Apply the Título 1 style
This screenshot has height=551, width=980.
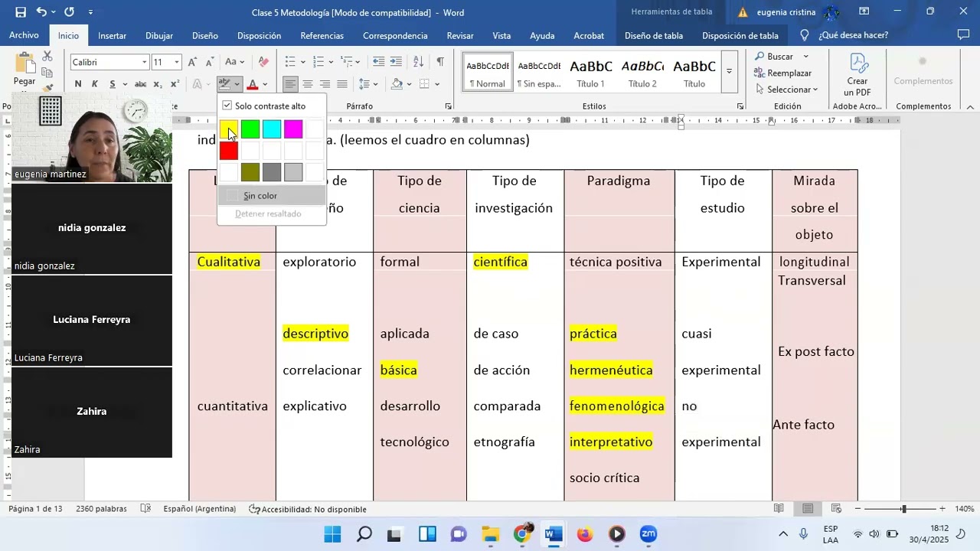(x=590, y=72)
